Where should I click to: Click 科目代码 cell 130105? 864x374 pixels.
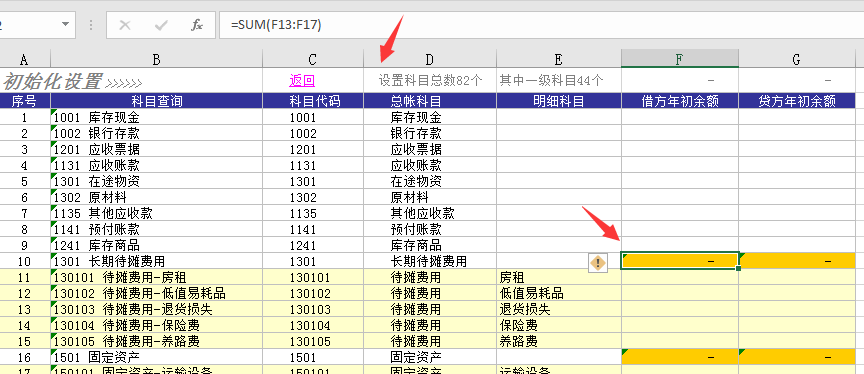click(313, 341)
